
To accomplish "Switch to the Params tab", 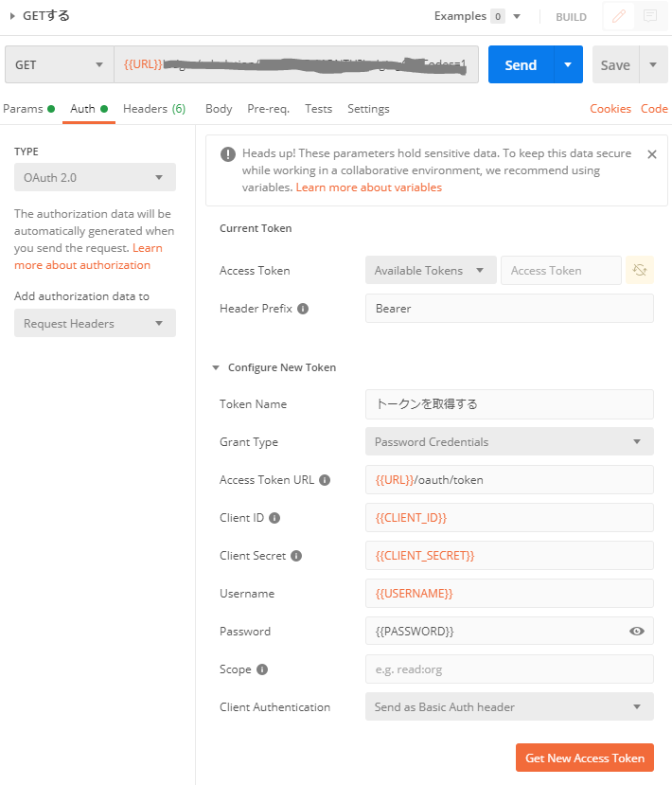I will (x=28, y=109).
